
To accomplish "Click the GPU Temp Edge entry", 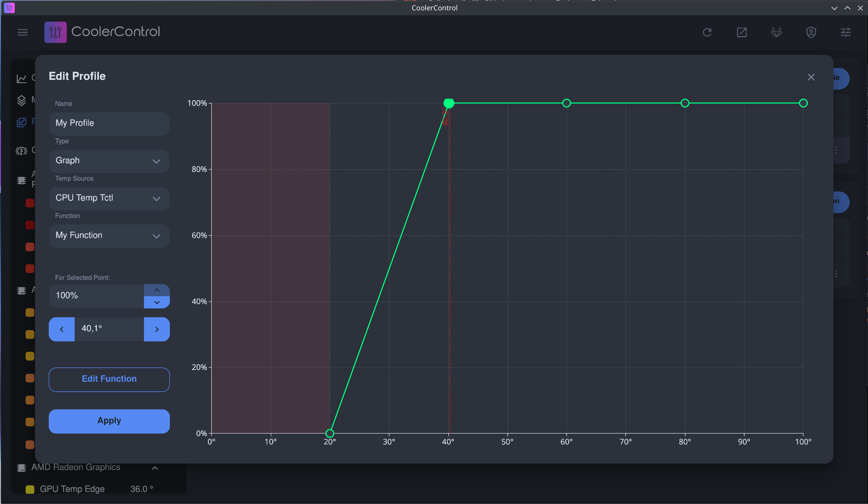I will click(x=72, y=489).
